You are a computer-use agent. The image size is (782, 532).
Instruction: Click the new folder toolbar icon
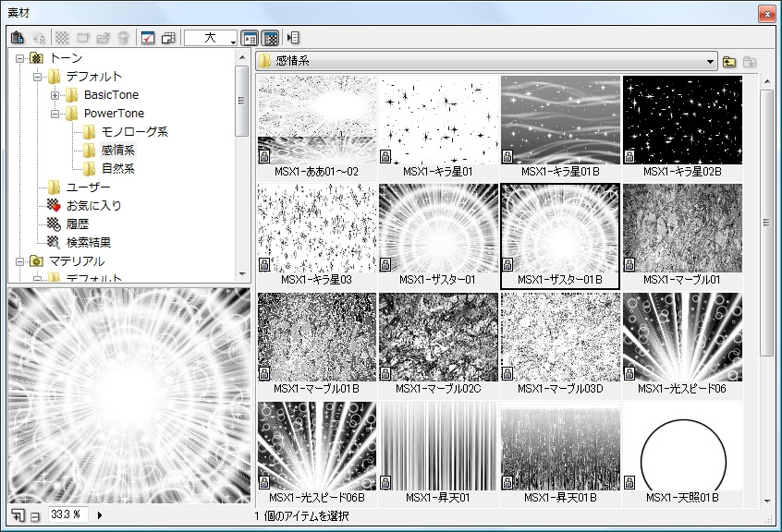(83, 38)
